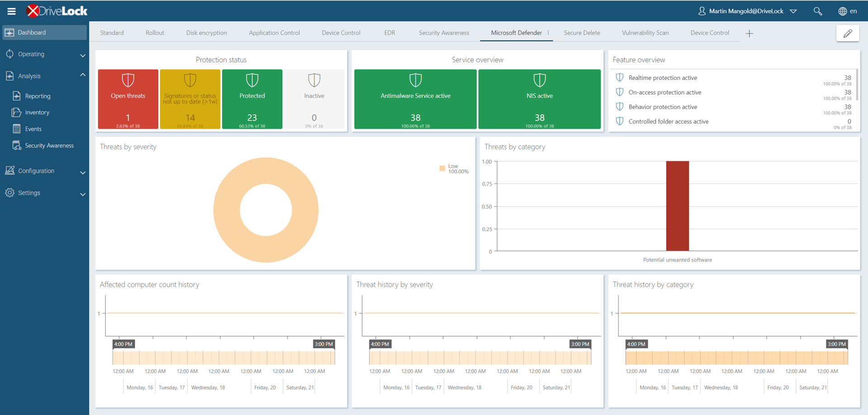Click the Security Awareness sidebar icon
Image resolution: width=868 pixels, height=415 pixels.
[x=17, y=145]
